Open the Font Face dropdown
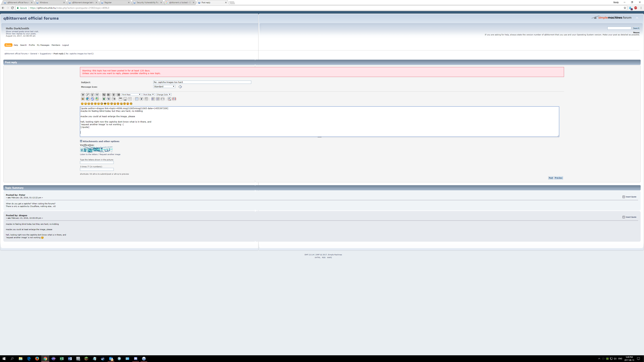The width and height of the screenshot is (644, 362). 131,95
